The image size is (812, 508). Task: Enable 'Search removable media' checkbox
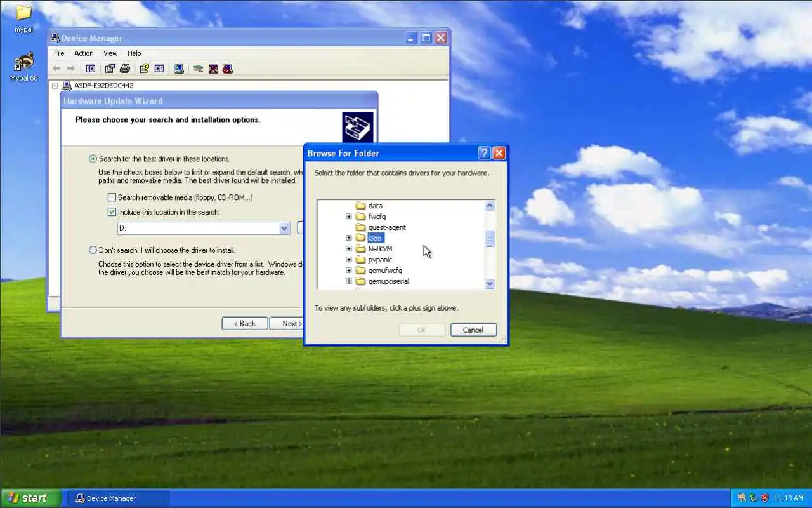pos(112,197)
